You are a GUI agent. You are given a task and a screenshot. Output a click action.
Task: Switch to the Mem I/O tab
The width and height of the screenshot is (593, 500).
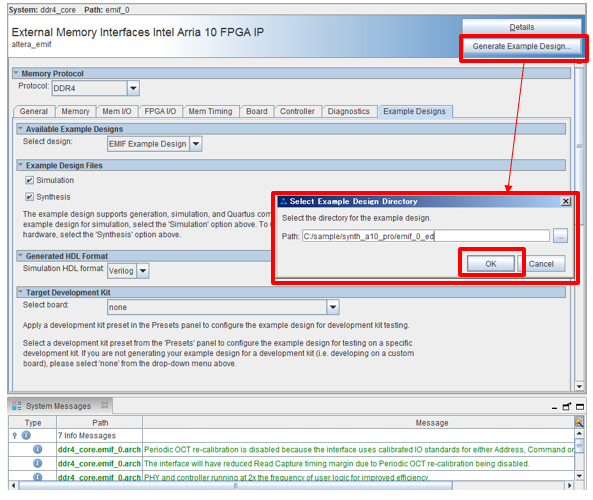117,111
